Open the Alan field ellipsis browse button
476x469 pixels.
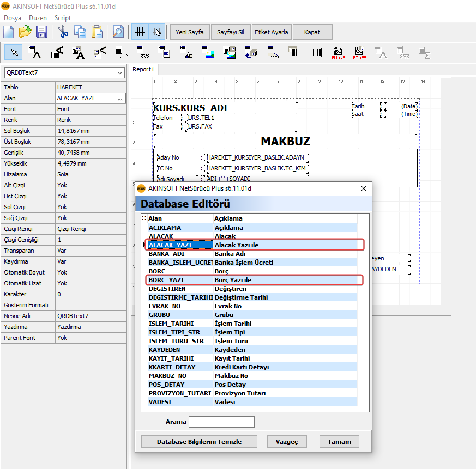pyautogui.click(x=119, y=98)
